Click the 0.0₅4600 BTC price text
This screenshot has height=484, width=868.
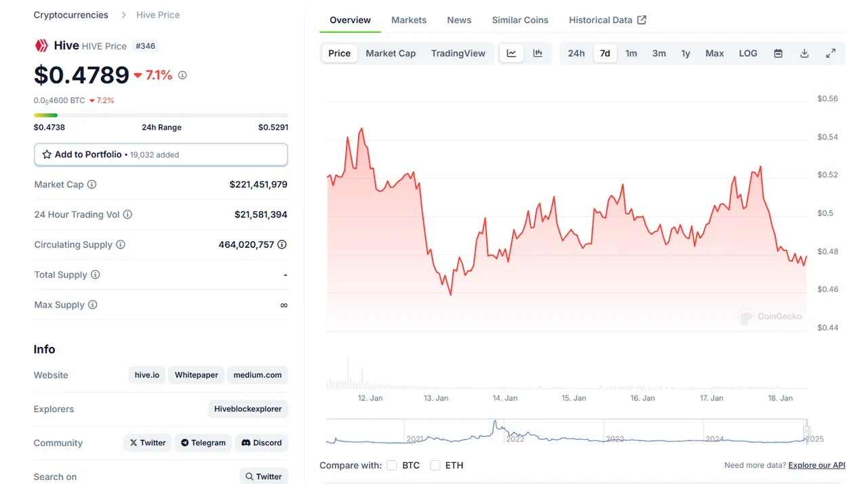click(x=60, y=100)
